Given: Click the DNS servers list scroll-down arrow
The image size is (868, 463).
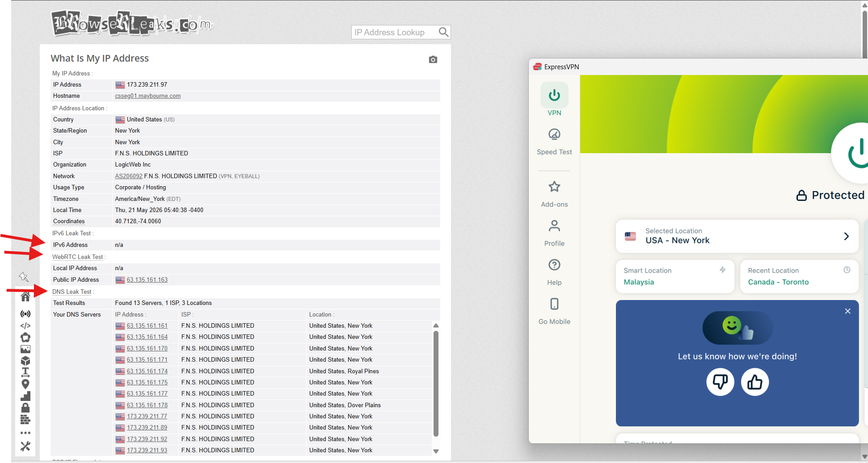Looking at the screenshot, I should click(436, 451).
